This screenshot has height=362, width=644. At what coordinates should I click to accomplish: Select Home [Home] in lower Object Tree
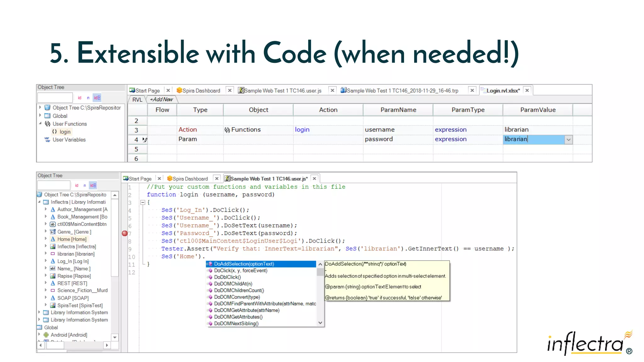(x=72, y=239)
